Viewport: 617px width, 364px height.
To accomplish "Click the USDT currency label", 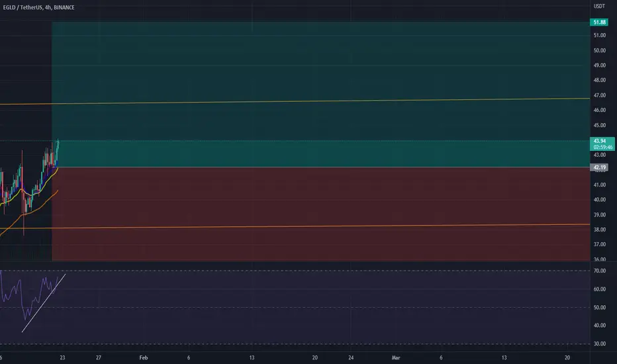I will coord(599,7).
